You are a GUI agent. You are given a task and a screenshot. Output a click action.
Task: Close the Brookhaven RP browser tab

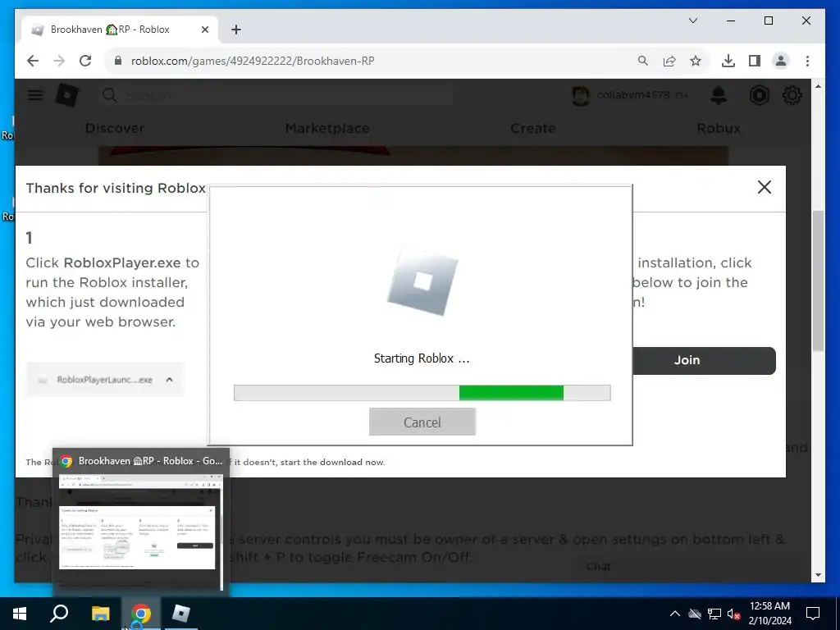(204, 30)
